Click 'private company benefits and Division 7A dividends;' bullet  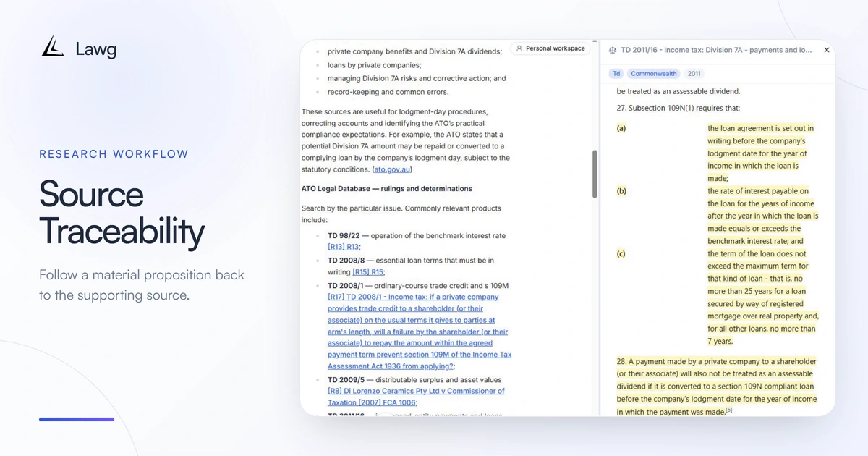coord(414,51)
